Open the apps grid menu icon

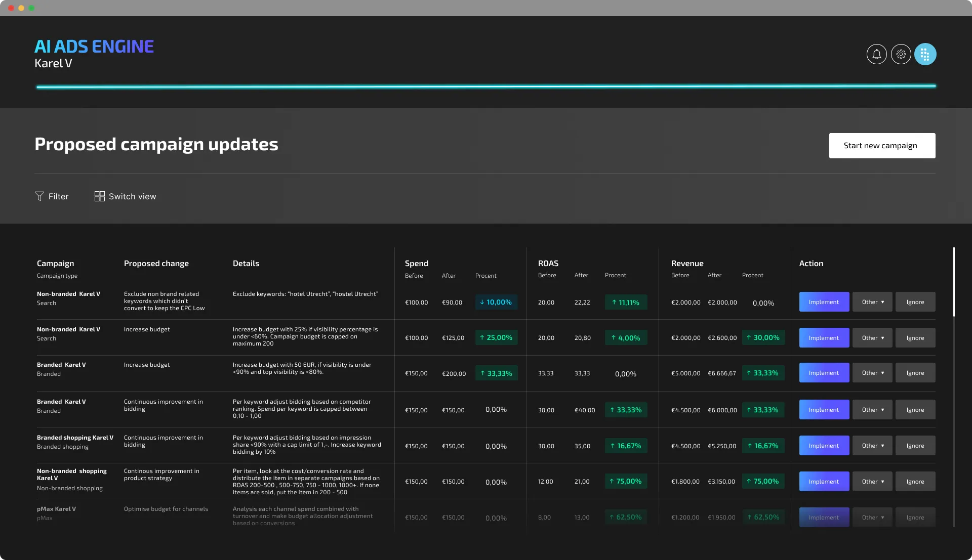(925, 54)
